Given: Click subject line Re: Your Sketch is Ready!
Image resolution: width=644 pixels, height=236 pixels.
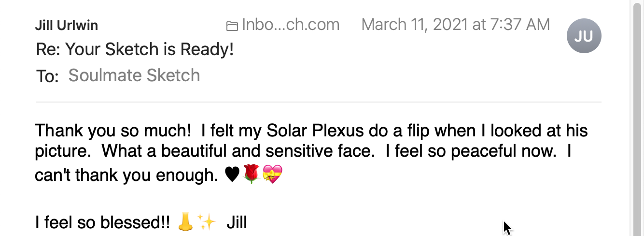Looking at the screenshot, I should tap(135, 49).
